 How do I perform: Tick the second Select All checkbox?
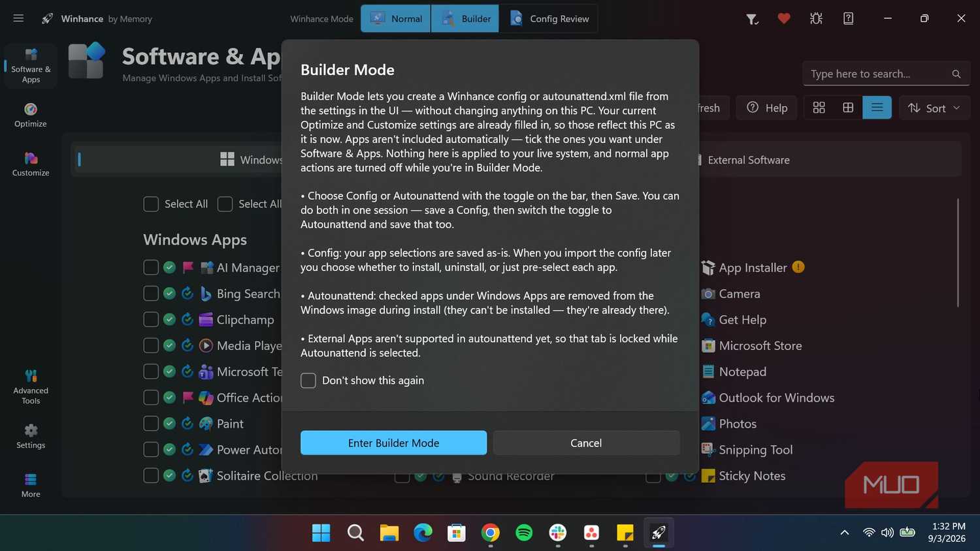tap(225, 204)
